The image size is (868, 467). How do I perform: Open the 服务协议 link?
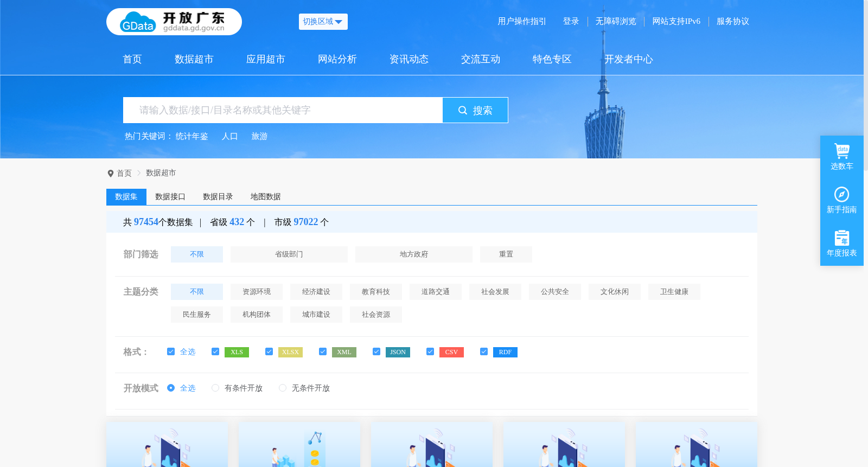(x=733, y=21)
